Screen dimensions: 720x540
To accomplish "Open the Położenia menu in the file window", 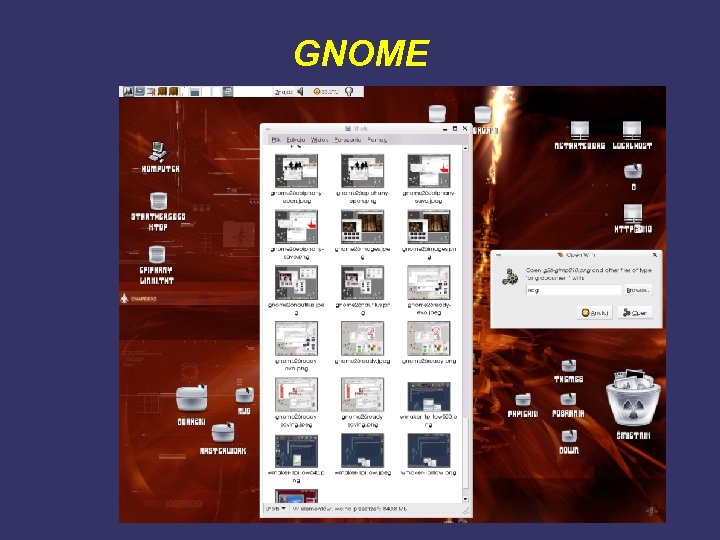I will 348,140.
